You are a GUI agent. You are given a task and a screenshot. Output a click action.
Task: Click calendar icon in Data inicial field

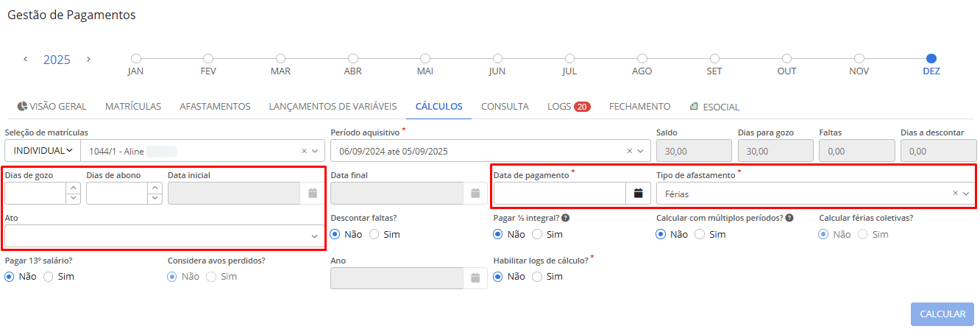(313, 194)
